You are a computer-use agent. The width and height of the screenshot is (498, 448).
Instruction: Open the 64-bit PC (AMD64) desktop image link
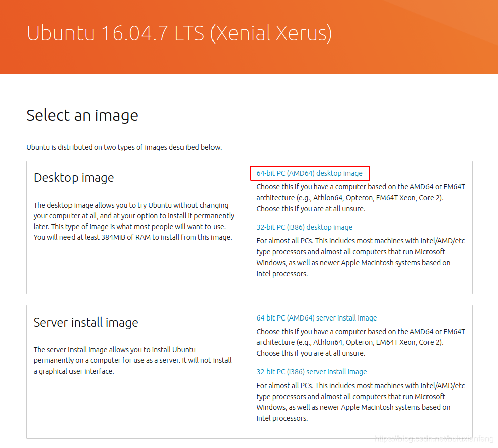pos(309,173)
